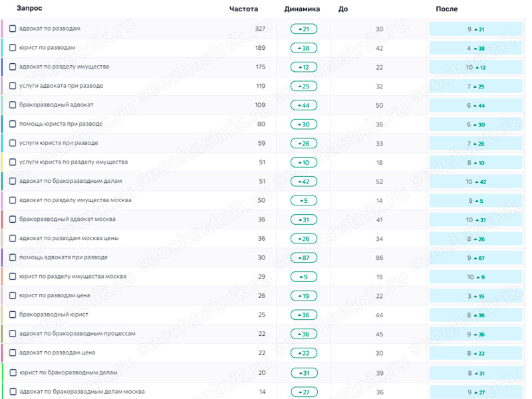532x399 pixels.
Task: Open query адвокат по бракоразводным процессам
Action: pos(77,334)
